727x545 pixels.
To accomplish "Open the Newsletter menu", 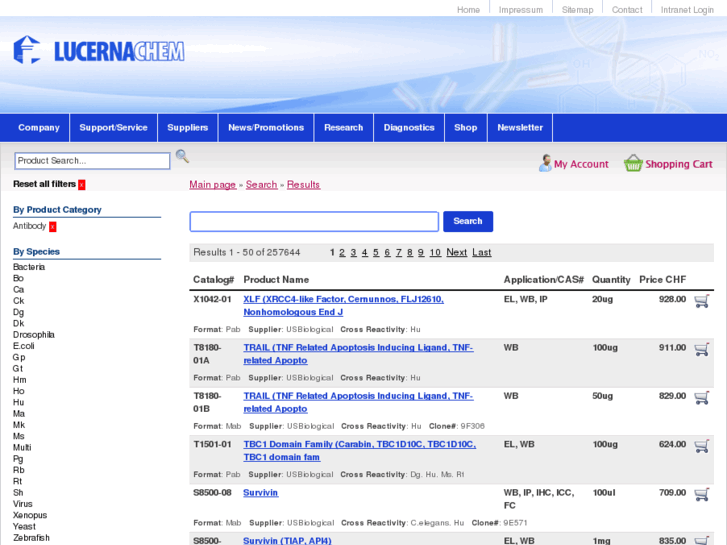I will pos(520,128).
